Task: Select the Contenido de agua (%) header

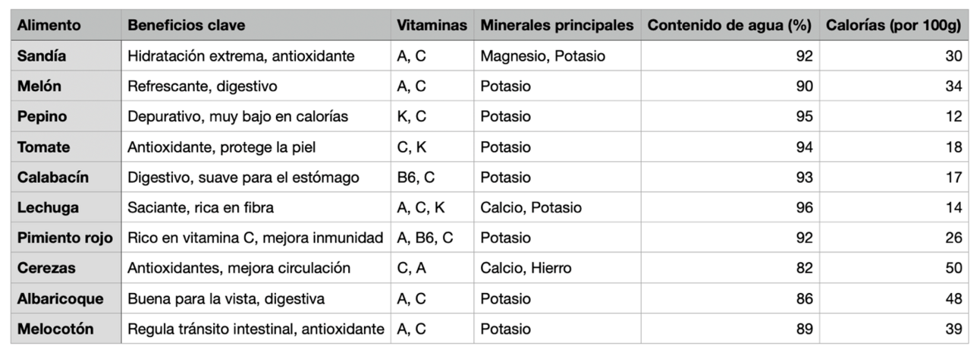Action: click(x=730, y=25)
